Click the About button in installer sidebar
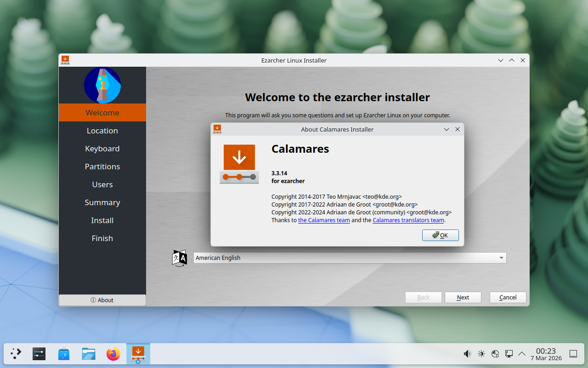 point(102,300)
